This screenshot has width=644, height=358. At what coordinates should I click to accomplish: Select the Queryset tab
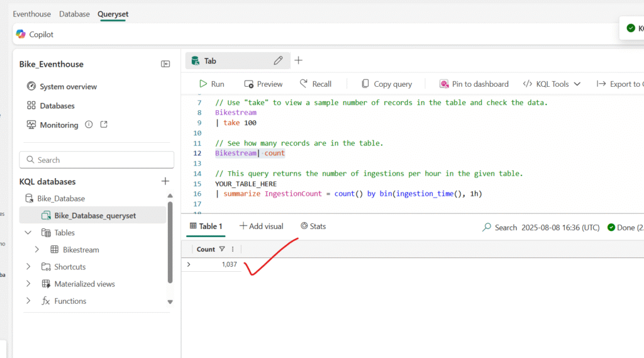[x=113, y=14]
